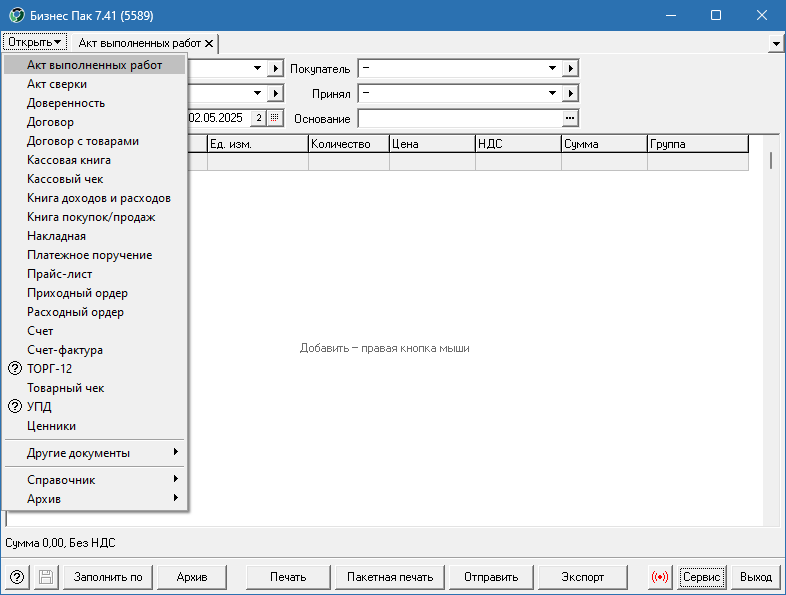Click the Сумма column header
The height and width of the screenshot is (595, 786).
pos(604,144)
